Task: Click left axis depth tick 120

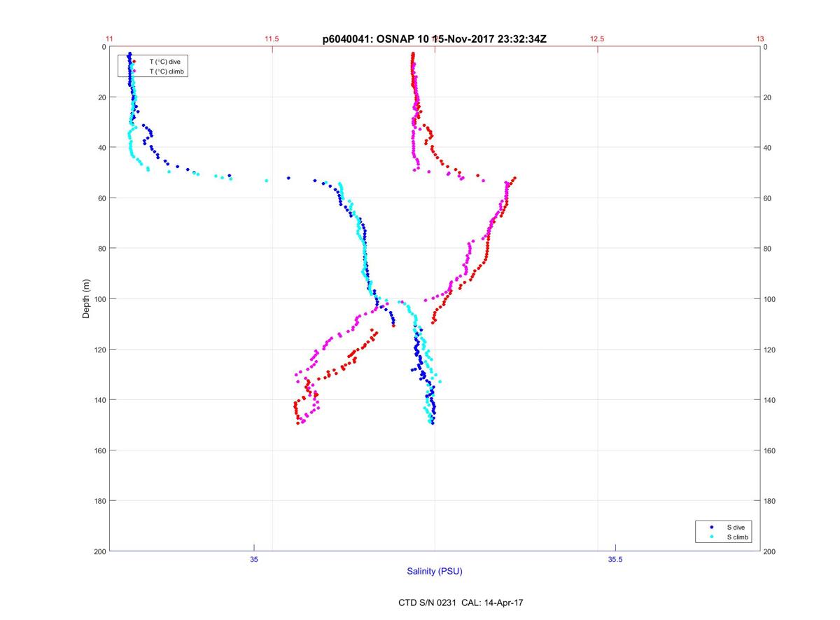Action: 99,350
